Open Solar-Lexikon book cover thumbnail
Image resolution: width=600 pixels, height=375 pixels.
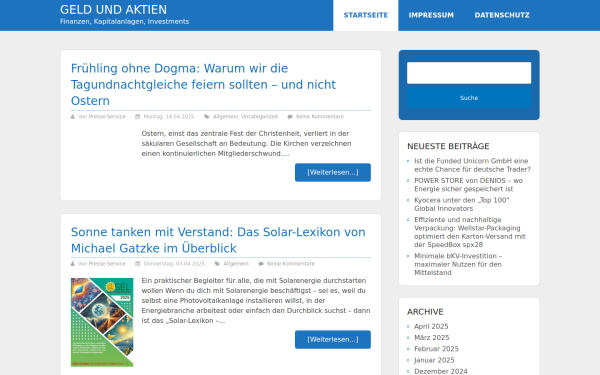click(x=102, y=322)
